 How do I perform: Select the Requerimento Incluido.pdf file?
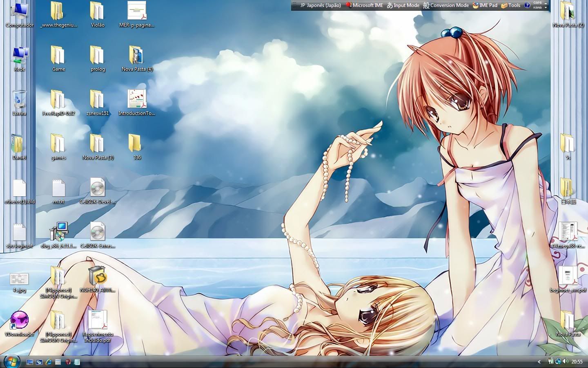click(x=98, y=326)
